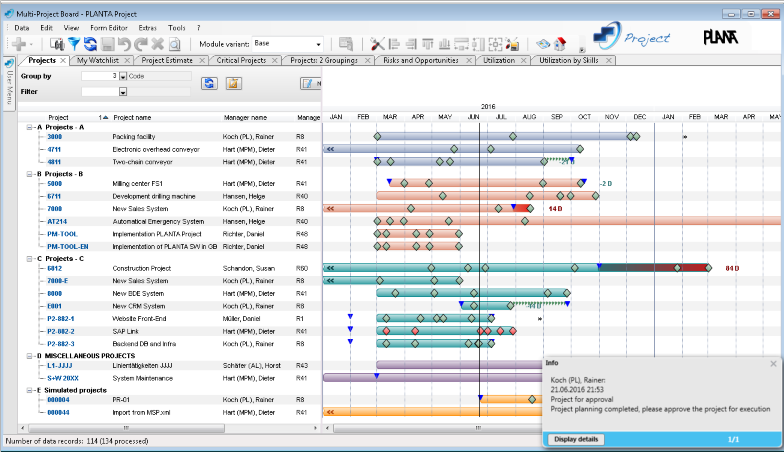
Task: Click the Same width sizing icon
Action: point(461,44)
